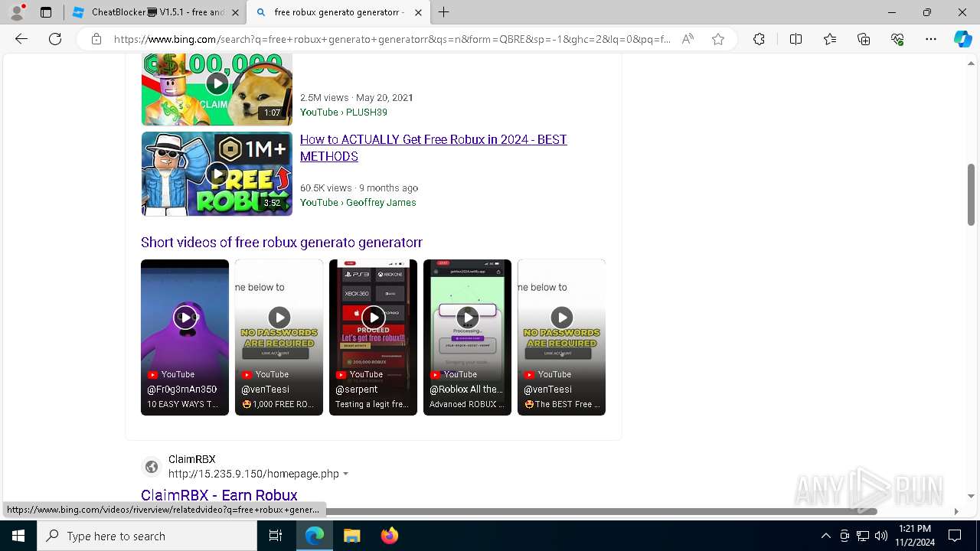Viewport: 980px width, 551px height.
Task: Play the @Fr0g3mAn350 short video
Action: pyautogui.click(x=185, y=337)
